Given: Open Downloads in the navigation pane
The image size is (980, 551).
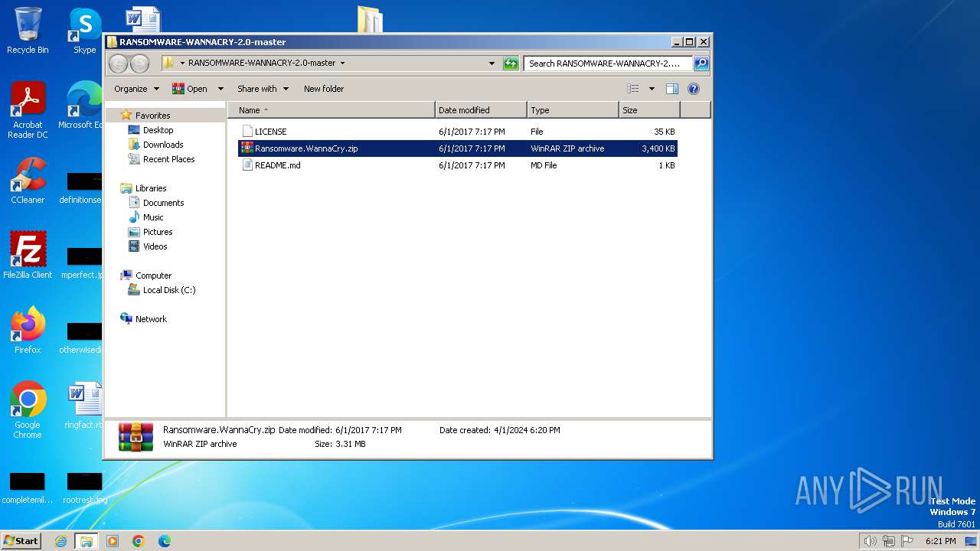Looking at the screenshot, I should (163, 145).
